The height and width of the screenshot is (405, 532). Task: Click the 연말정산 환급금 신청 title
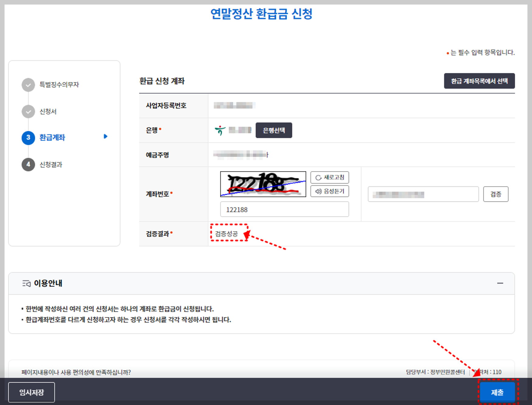click(261, 14)
